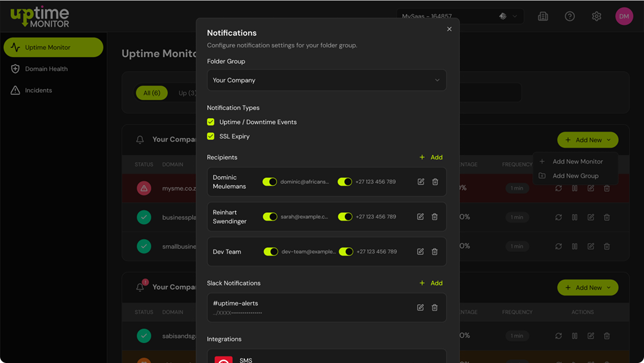Toggle SMS phone switch for Dominic Meulemans
The image size is (644, 363).
pos(345,181)
